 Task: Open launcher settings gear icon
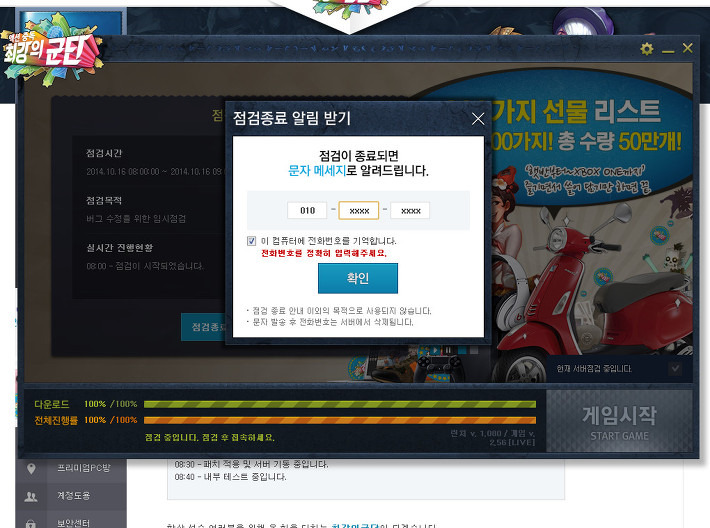point(647,48)
